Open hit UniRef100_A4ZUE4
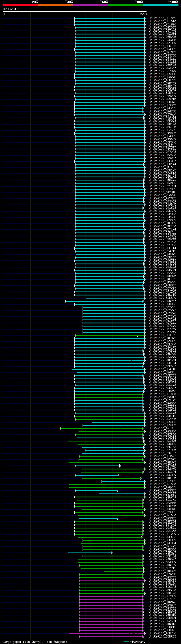 point(162,34)
